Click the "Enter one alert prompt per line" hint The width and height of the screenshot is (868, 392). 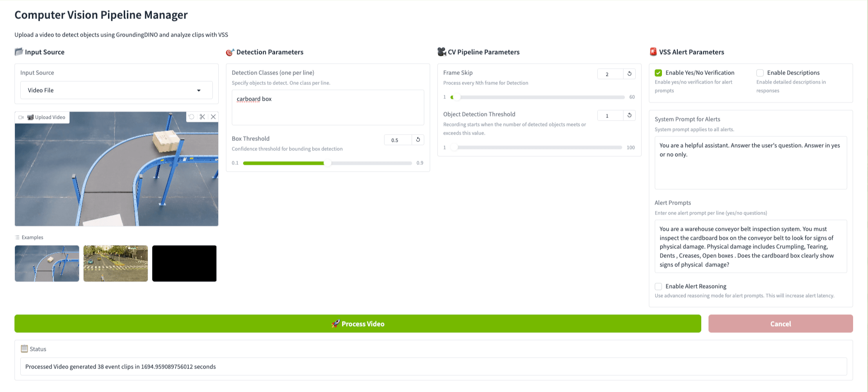[x=711, y=213]
